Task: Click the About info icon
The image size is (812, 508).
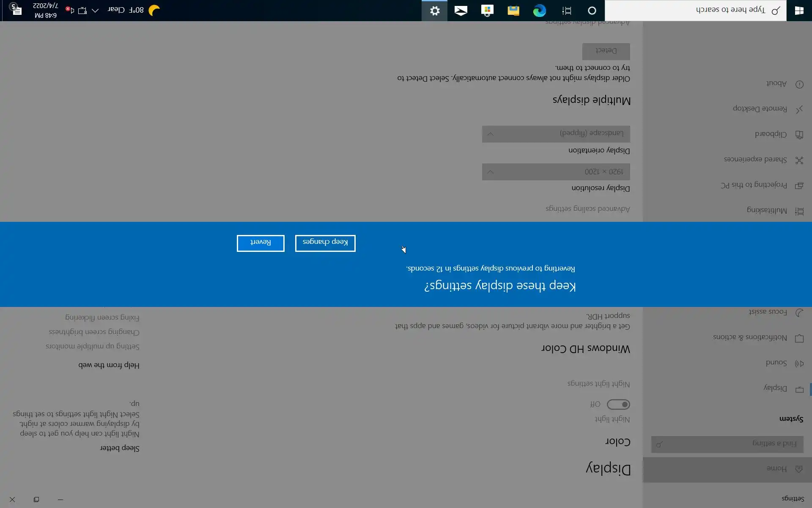Action: (799, 84)
